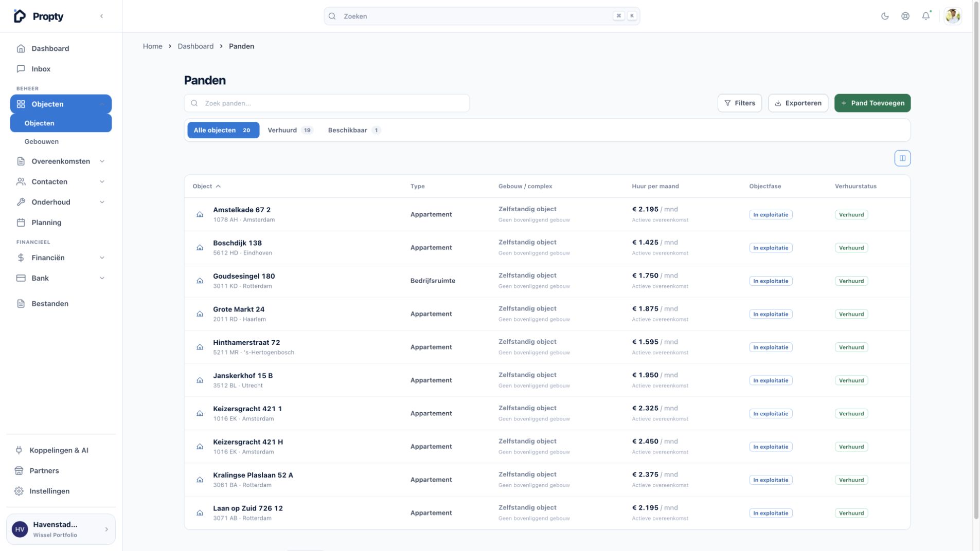Select the Alle objecten tab
Image resolution: width=980 pixels, height=551 pixels.
coord(223,130)
